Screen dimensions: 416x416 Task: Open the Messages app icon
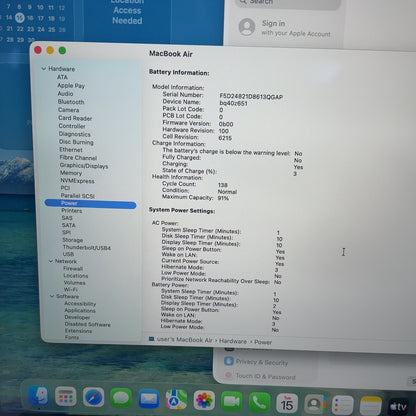(121, 398)
